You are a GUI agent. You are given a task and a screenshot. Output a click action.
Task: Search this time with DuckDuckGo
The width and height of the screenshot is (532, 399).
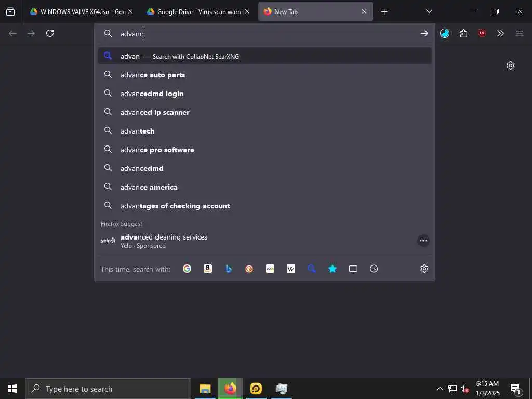tap(249, 269)
